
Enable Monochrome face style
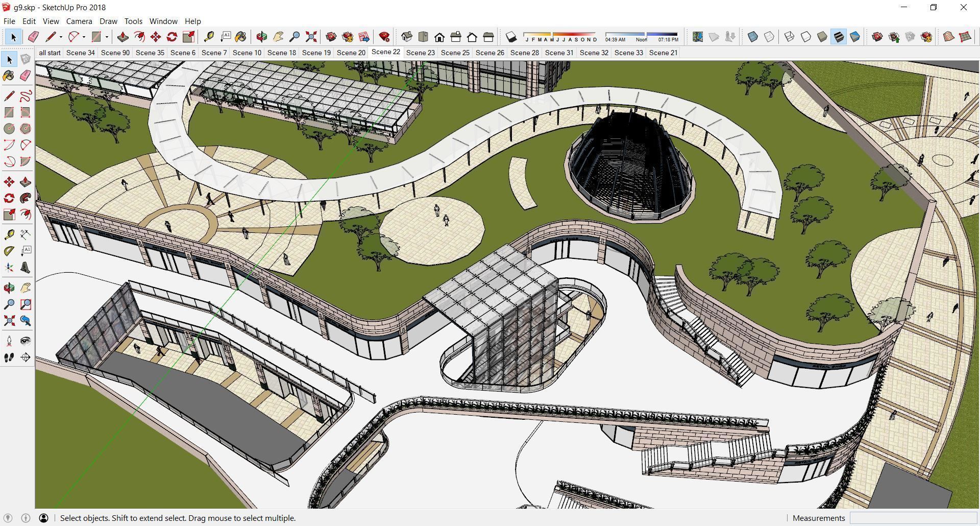pos(855,37)
